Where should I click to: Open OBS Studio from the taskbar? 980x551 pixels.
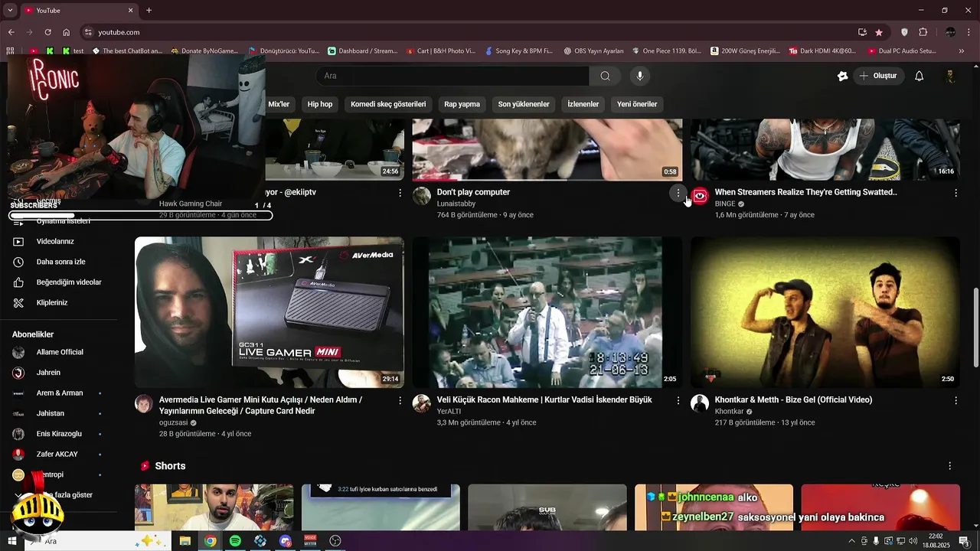click(x=335, y=541)
